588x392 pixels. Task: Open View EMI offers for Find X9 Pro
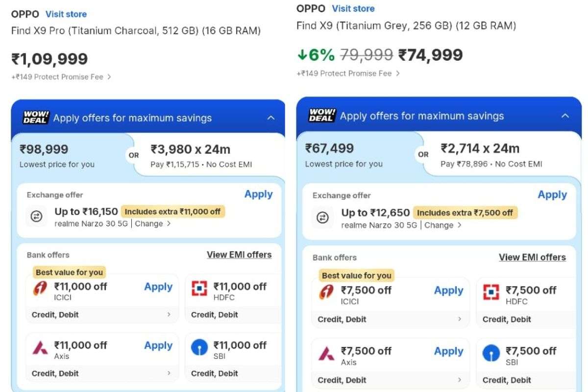pos(240,255)
